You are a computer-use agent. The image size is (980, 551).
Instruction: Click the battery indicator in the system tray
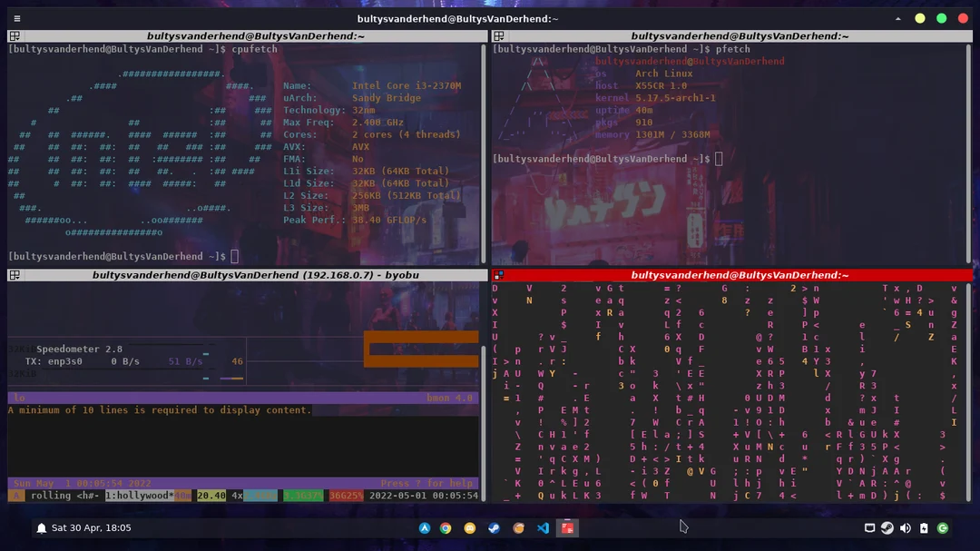click(x=924, y=527)
